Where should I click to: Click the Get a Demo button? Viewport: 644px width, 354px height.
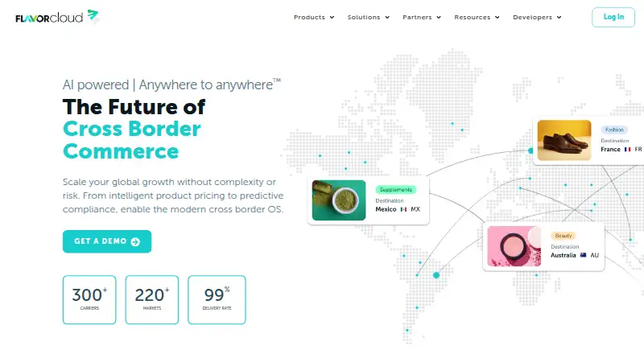tap(107, 241)
